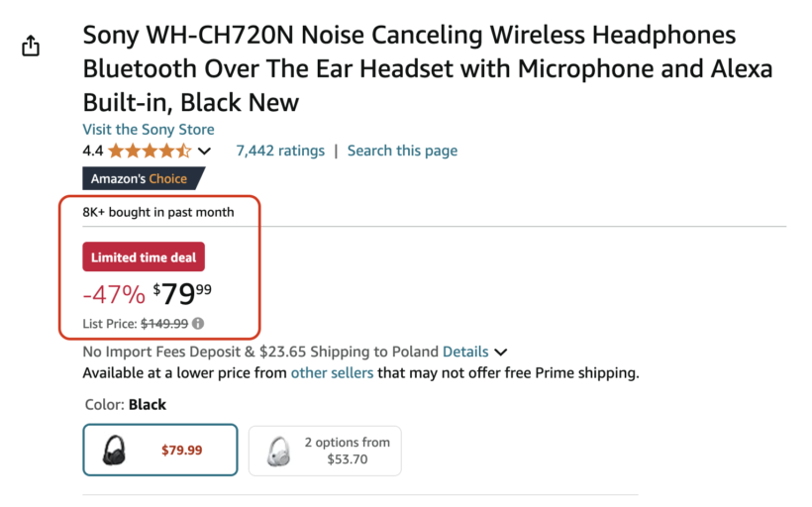Open the 7,442 ratings link
The width and height of the screenshot is (812, 507).
[x=280, y=151]
